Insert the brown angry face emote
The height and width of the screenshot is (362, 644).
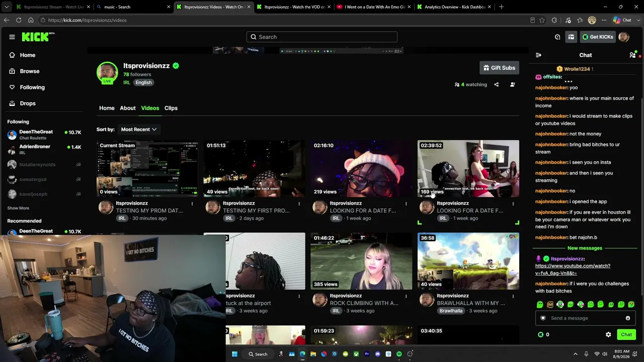550,304
